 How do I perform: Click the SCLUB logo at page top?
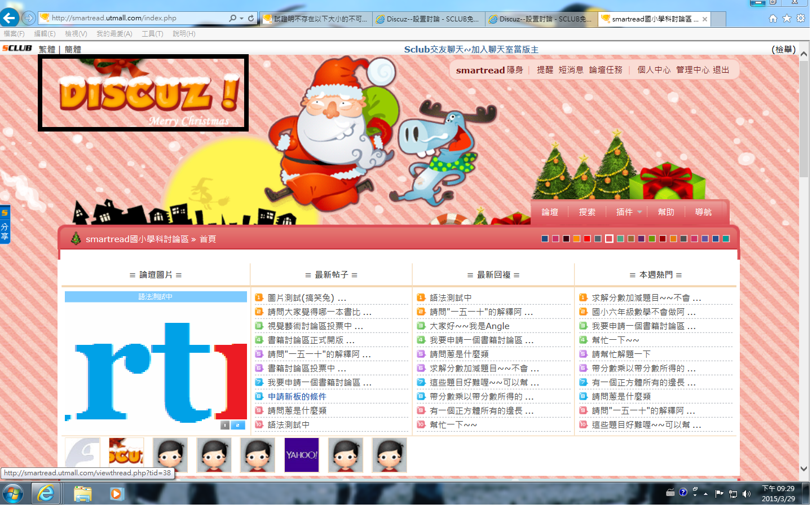(x=17, y=49)
